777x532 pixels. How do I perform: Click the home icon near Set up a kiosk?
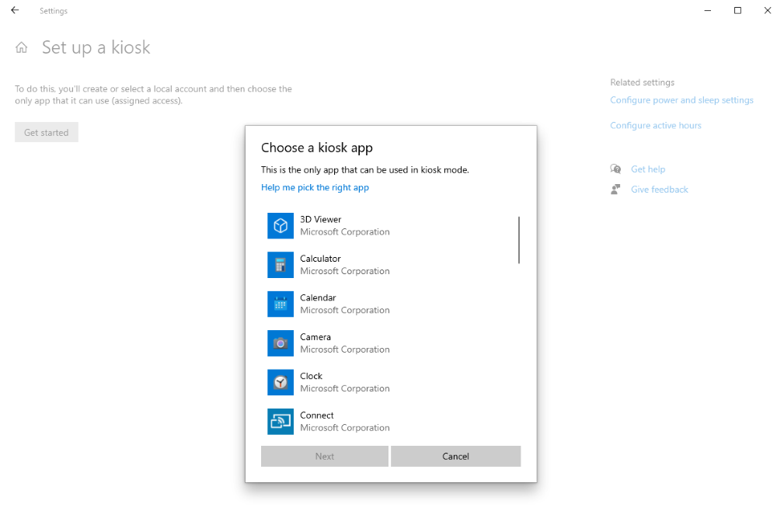click(21, 47)
